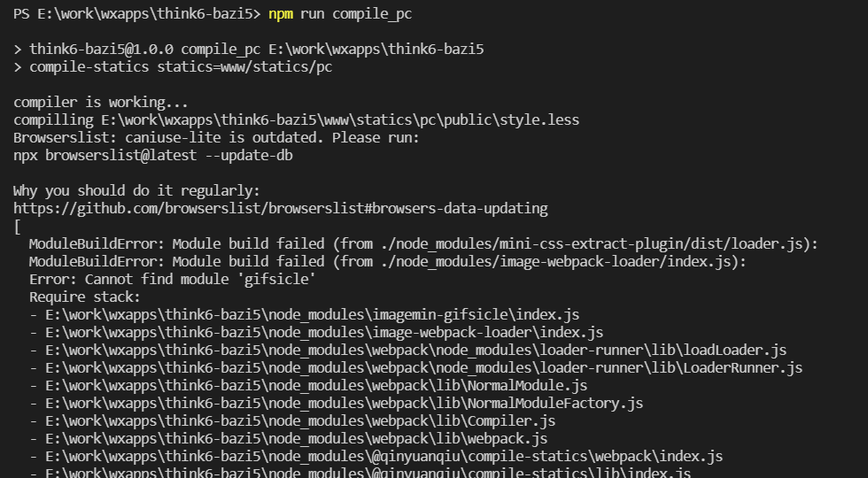Click the imagemin-gifsicle index.js path
Screen dimensions: 868x478
[x=312, y=315]
